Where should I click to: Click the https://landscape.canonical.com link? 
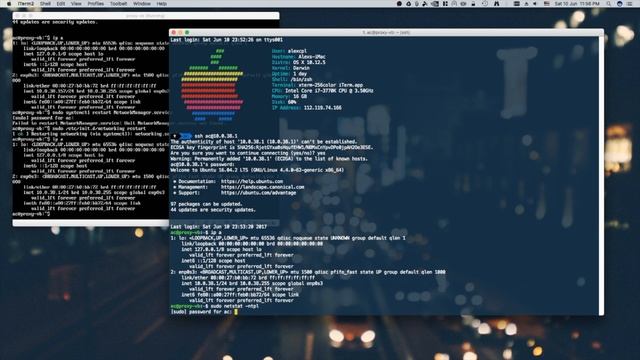click(262, 187)
